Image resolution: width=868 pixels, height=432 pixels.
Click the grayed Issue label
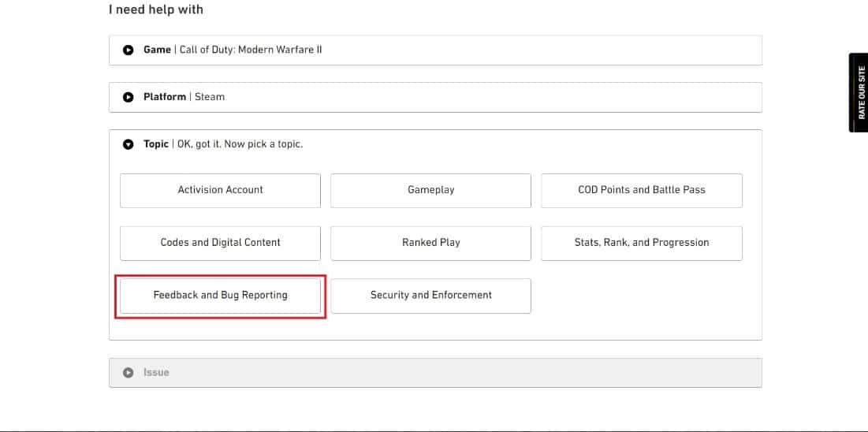pyautogui.click(x=156, y=373)
